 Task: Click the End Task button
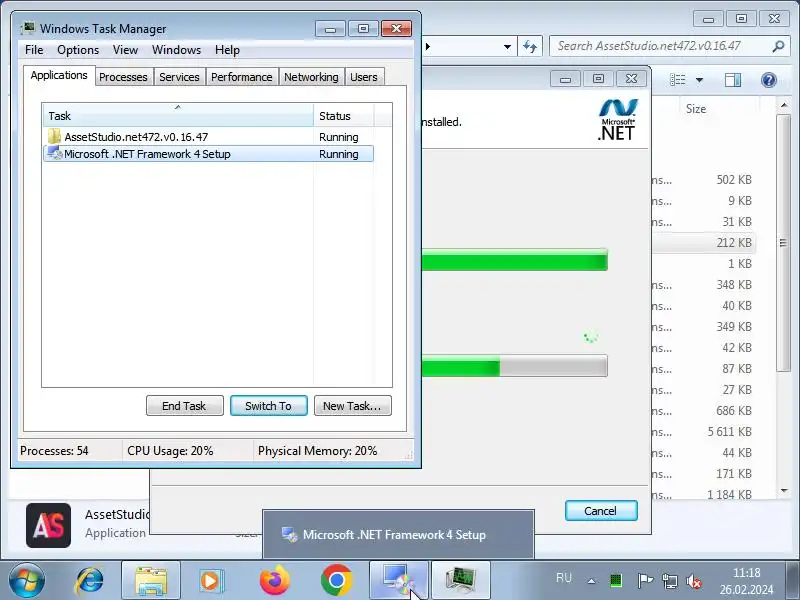(185, 406)
